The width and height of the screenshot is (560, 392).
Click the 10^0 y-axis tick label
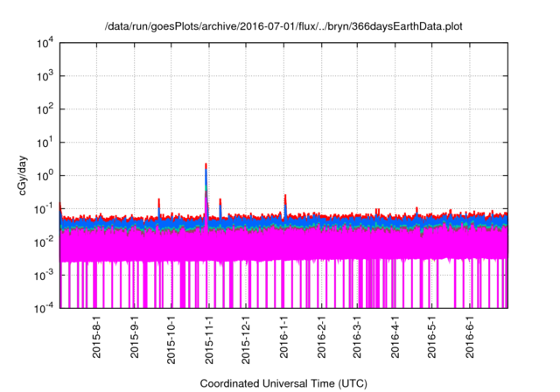click(x=45, y=176)
